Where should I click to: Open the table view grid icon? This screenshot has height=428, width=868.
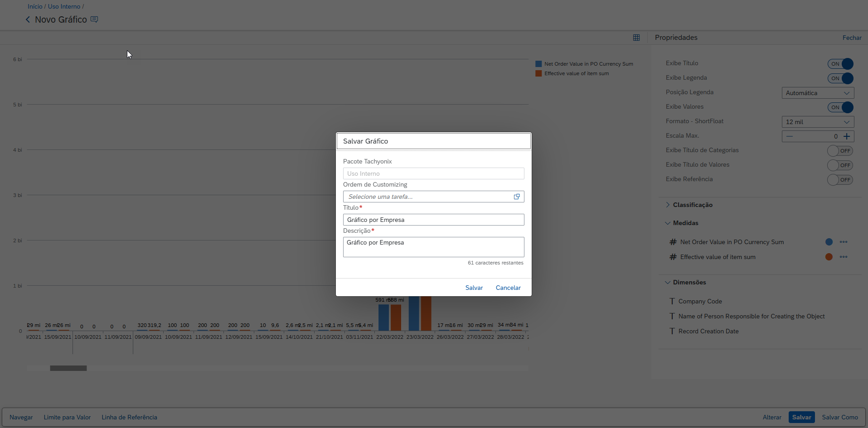tap(636, 38)
